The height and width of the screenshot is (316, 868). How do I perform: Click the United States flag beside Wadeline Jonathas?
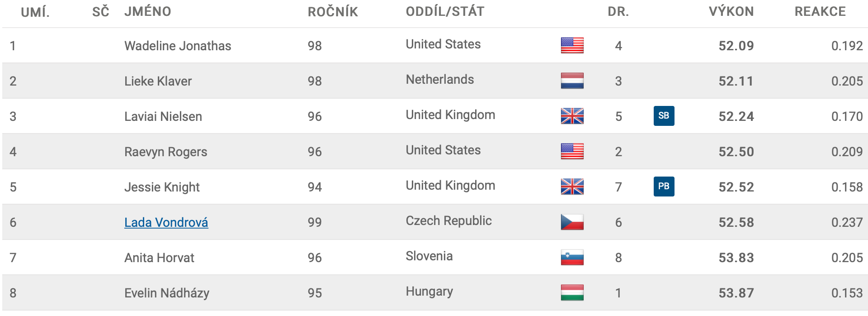572,45
